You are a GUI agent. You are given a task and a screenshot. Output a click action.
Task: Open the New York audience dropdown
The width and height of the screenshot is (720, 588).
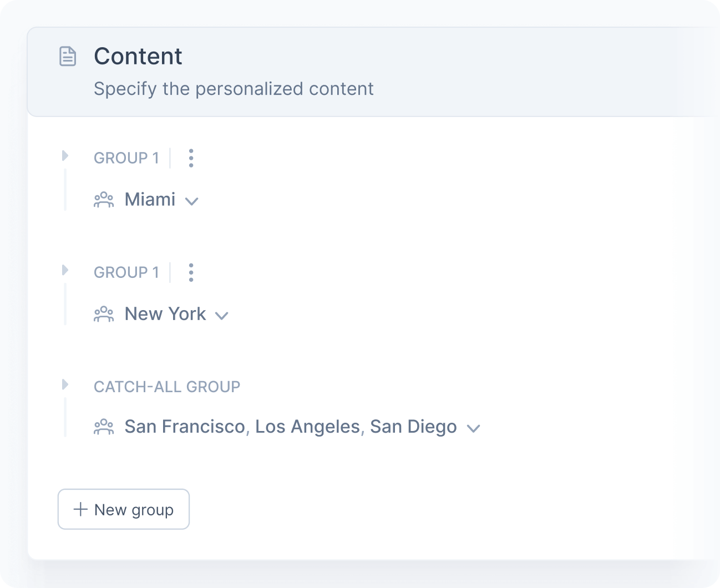tap(222, 316)
